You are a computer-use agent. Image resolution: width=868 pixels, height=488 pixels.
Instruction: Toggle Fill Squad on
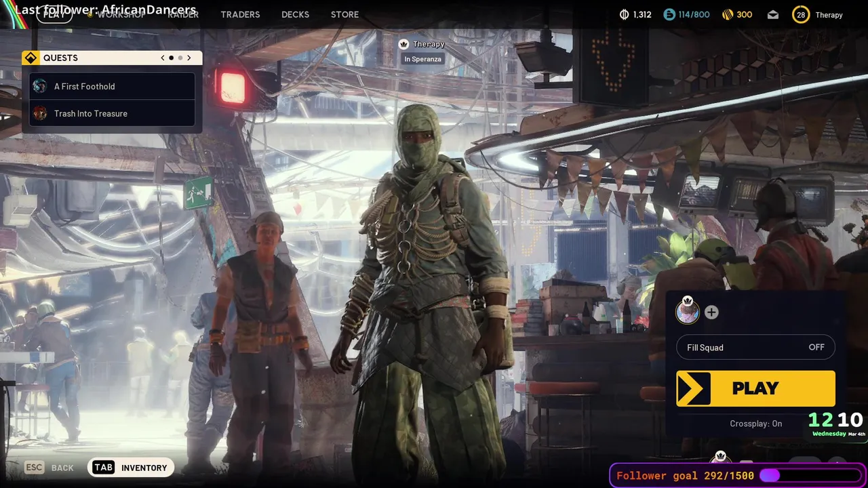tap(755, 347)
